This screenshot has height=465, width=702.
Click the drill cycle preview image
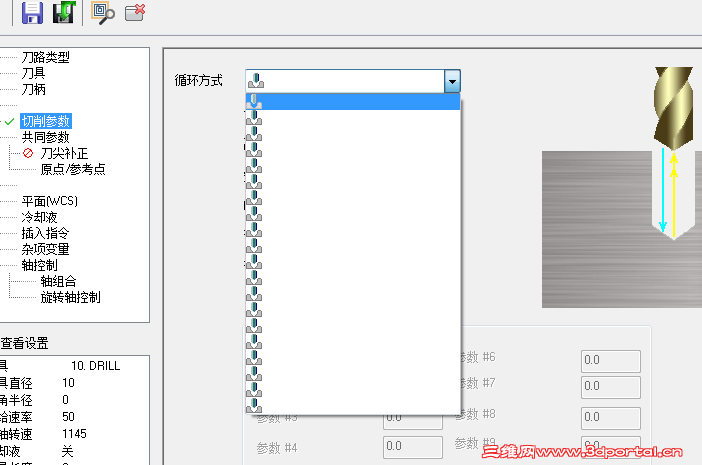tap(622, 187)
